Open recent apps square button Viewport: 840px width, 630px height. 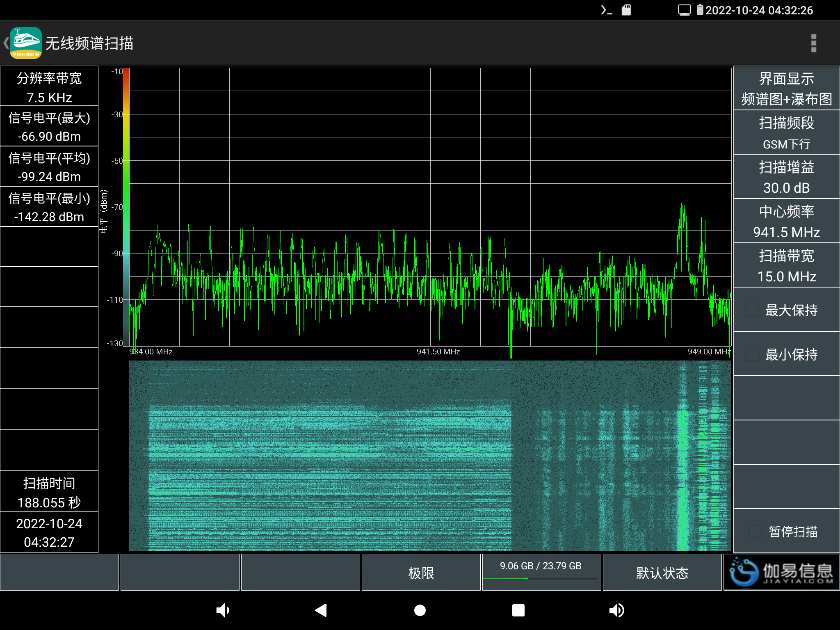pos(518,610)
